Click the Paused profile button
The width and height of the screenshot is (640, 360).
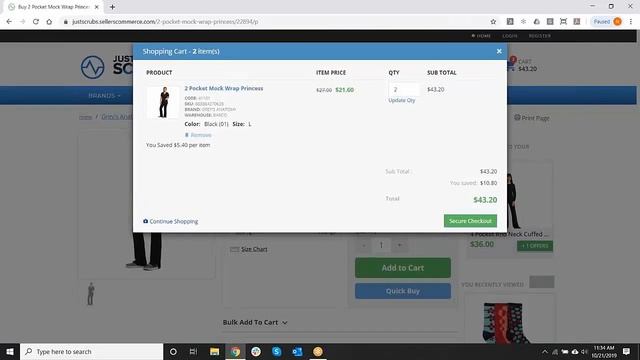click(607, 22)
